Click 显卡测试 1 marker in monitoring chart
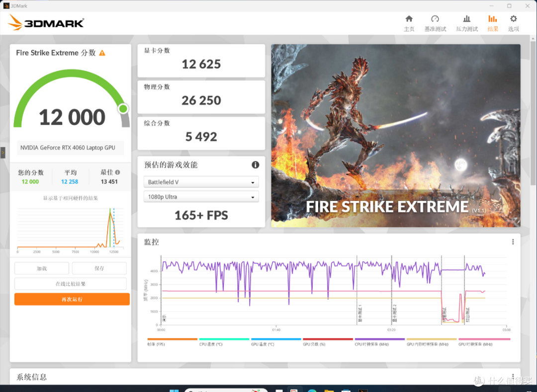The width and height of the screenshot is (537, 392). pyautogui.click(x=359, y=313)
